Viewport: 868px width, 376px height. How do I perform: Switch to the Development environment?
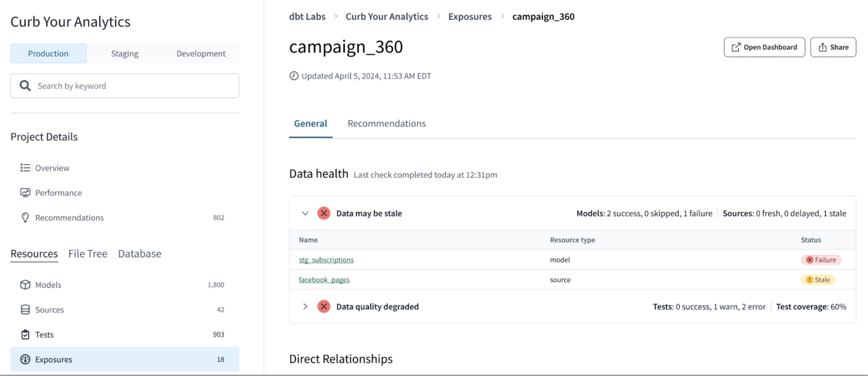[x=201, y=53]
